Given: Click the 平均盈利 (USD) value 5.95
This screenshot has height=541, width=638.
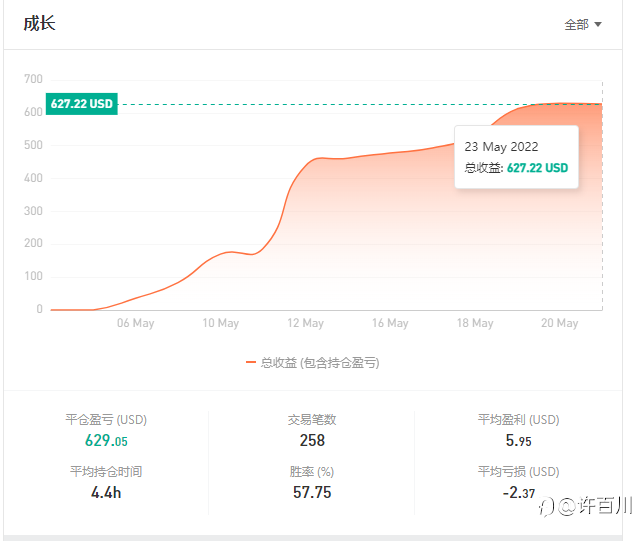Looking at the screenshot, I should pyautogui.click(x=518, y=440).
